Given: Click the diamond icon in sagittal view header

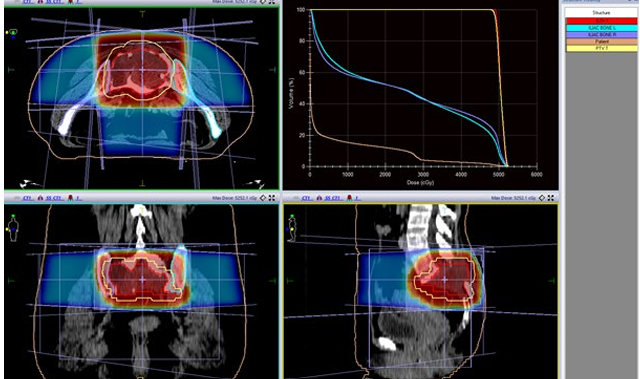Looking at the screenshot, I should click(542, 198).
